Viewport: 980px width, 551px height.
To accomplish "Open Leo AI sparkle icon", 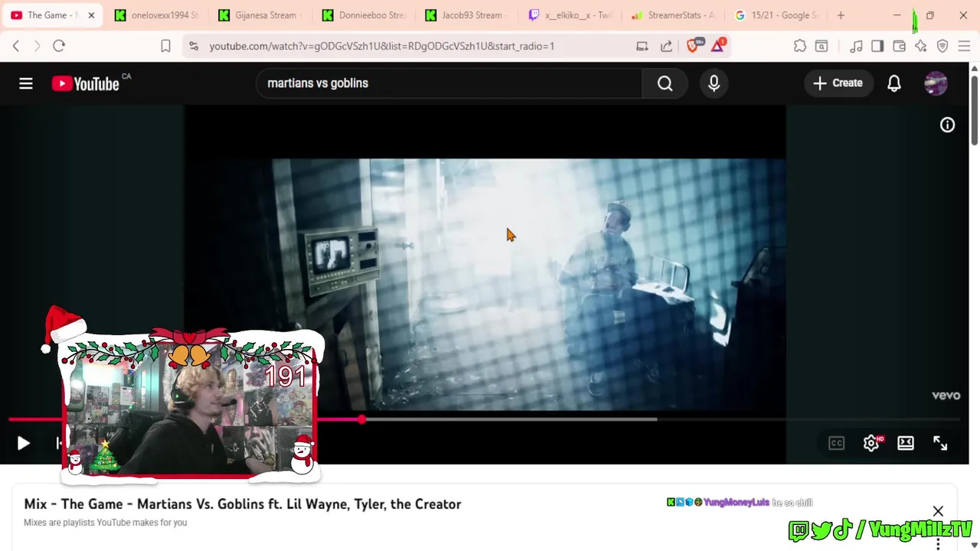I will pos(921,46).
